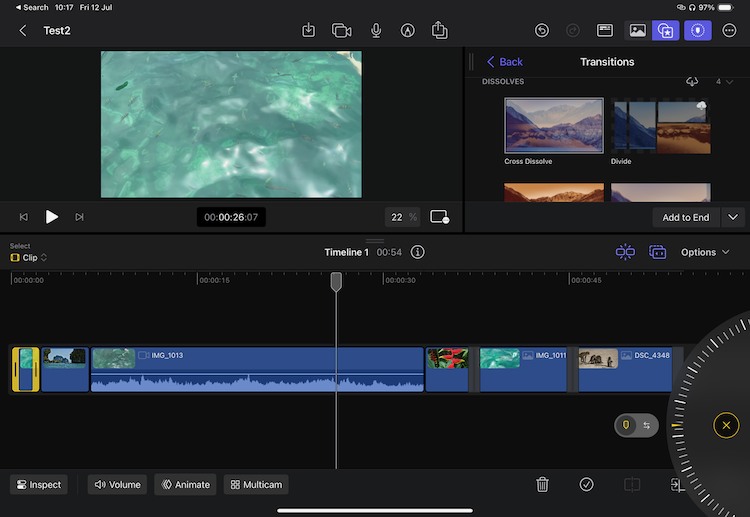Select the IMG_1011 photo clip

(x=523, y=370)
